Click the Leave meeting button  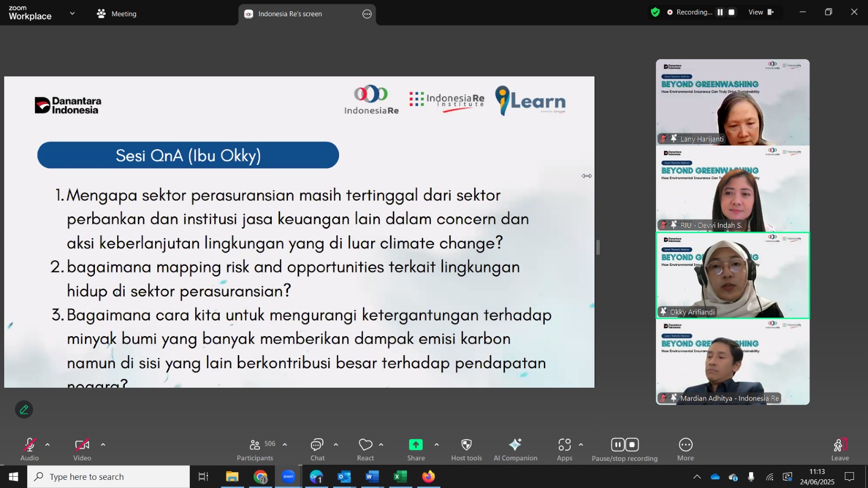coord(840,450)
